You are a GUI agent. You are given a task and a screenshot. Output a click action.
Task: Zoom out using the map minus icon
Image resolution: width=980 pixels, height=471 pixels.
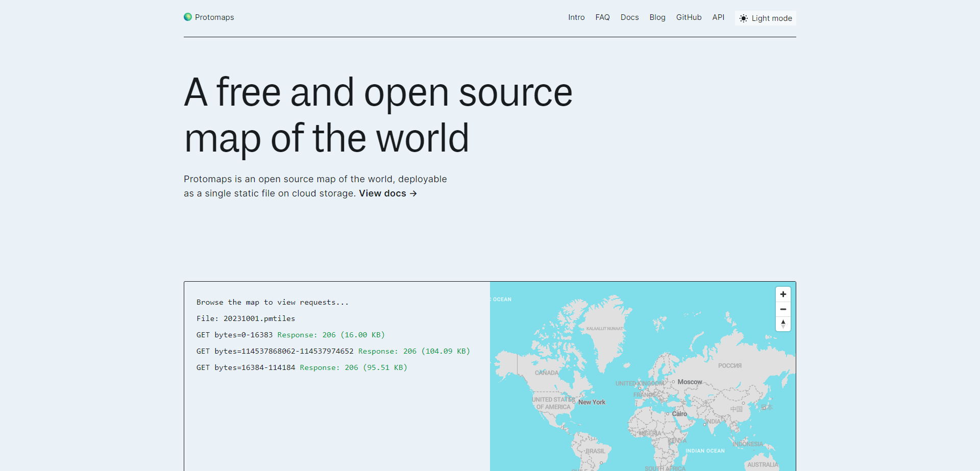tap(783, 309)
